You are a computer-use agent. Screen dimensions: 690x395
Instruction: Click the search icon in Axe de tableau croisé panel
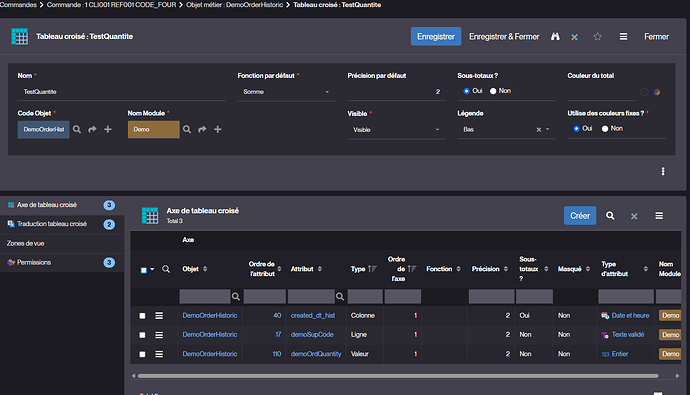(610, 216)
